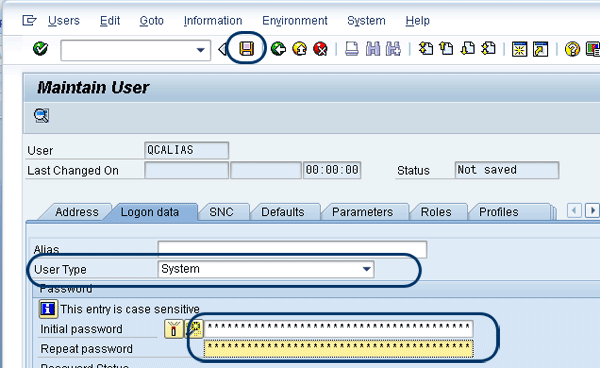Click the User field QCALIAS
This screenshot has width=600, height=368.
(187, 150)
